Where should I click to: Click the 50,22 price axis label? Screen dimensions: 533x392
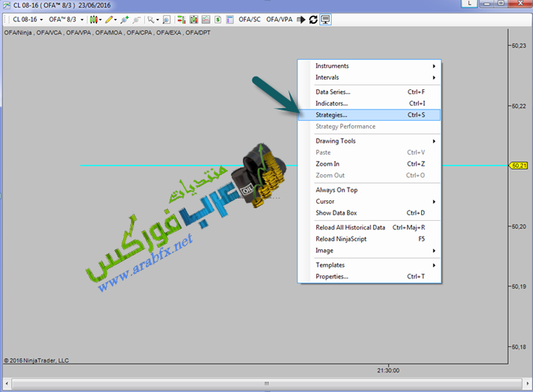click(x=519, y=106)
